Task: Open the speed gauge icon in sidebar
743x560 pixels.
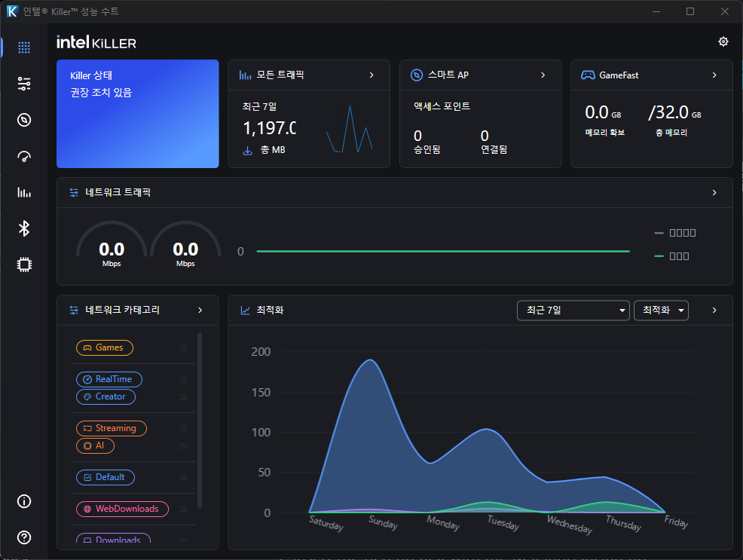Action: click(24, 156)
